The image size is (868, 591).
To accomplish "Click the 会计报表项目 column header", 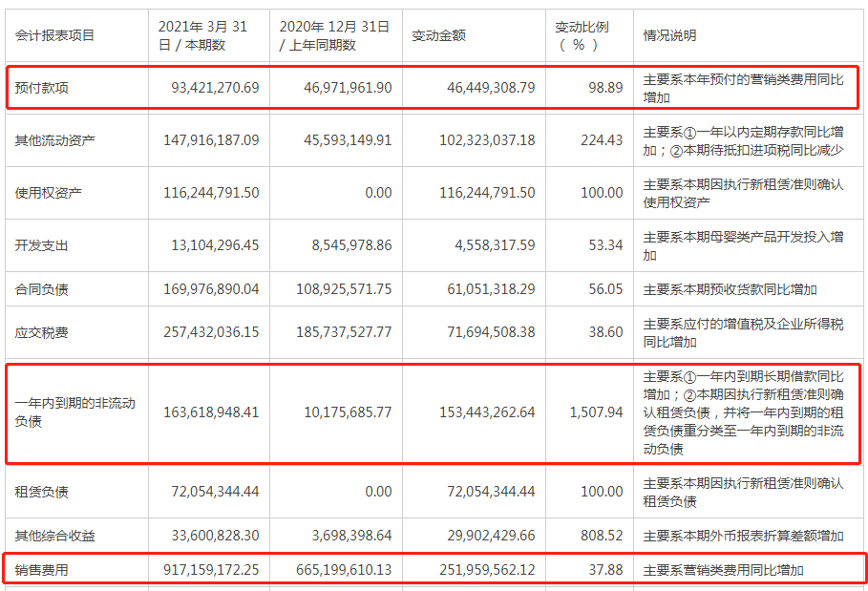I will tap(54, 35).
